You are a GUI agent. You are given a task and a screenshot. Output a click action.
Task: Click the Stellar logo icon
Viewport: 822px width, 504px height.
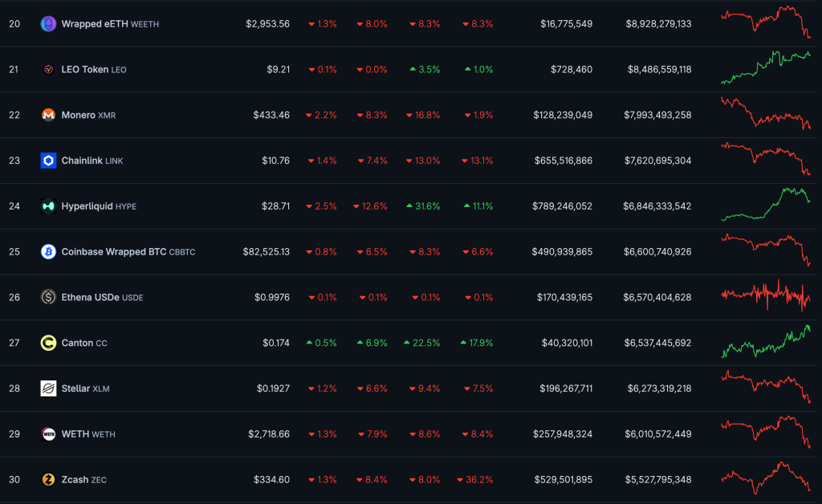(48, 388)
